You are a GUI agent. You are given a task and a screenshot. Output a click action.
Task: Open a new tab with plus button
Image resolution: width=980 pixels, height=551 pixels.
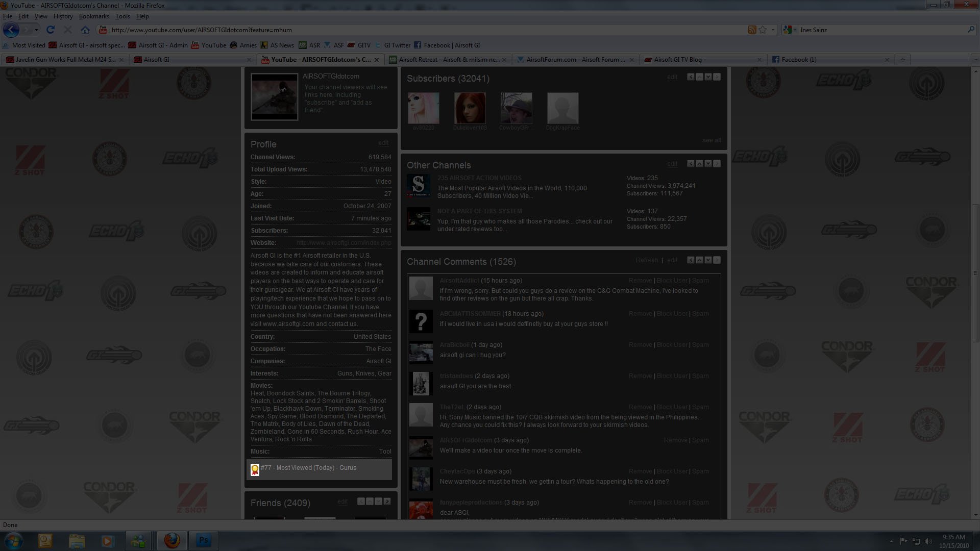tap(902, 60)
